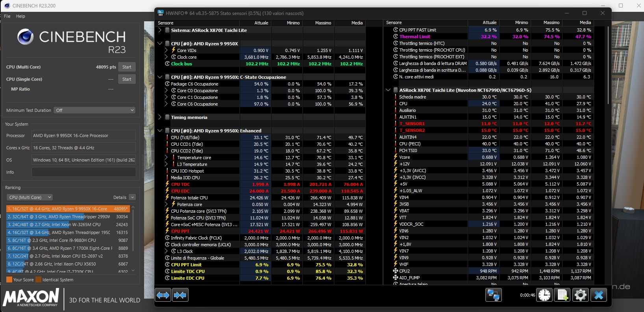Viewport: 644px width, 312px height.
Task: Click the Cinebench logo icon in the title bar
Action: tap(7, 6)
